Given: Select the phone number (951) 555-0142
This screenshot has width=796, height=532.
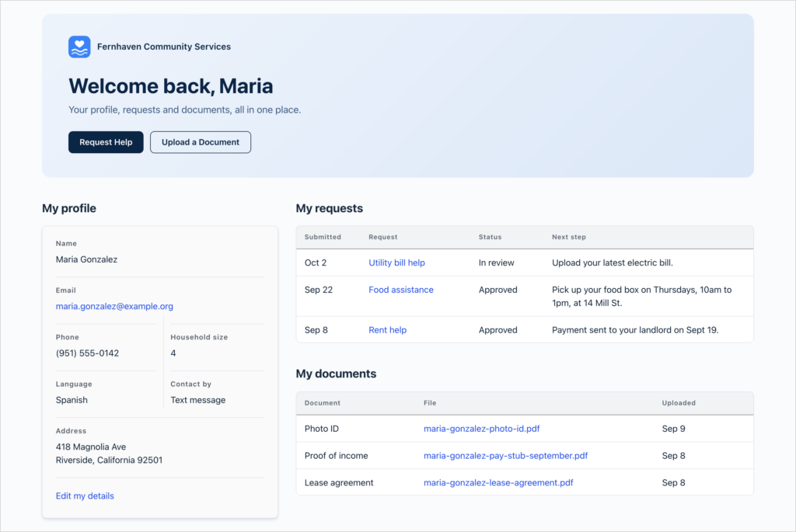Looking at the screenshot, I should click(87, 353).
